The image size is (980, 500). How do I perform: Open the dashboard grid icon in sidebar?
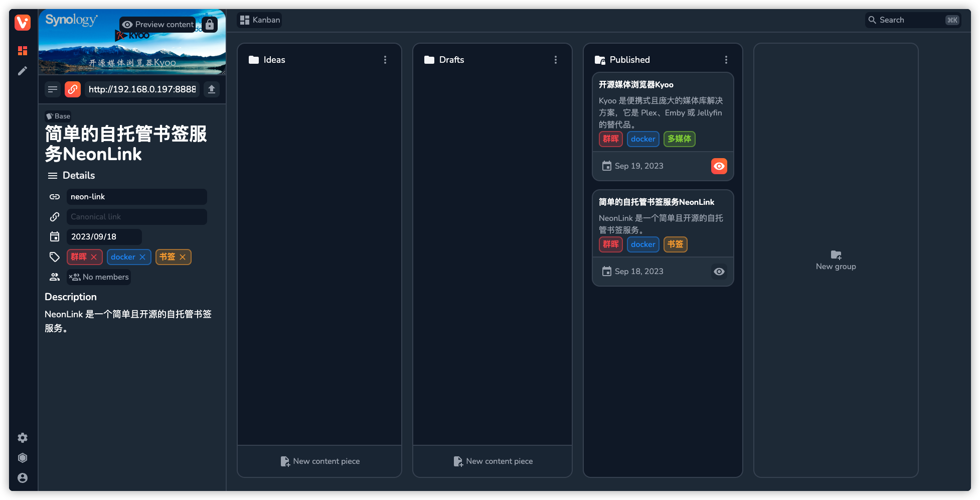pyautogui.click(x=23, y=51)
